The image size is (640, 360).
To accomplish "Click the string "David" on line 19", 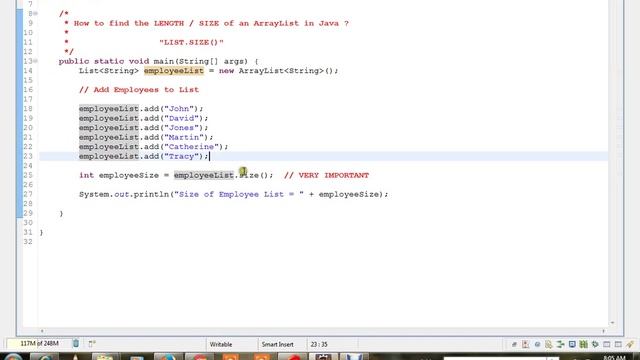I will [181, 118].
